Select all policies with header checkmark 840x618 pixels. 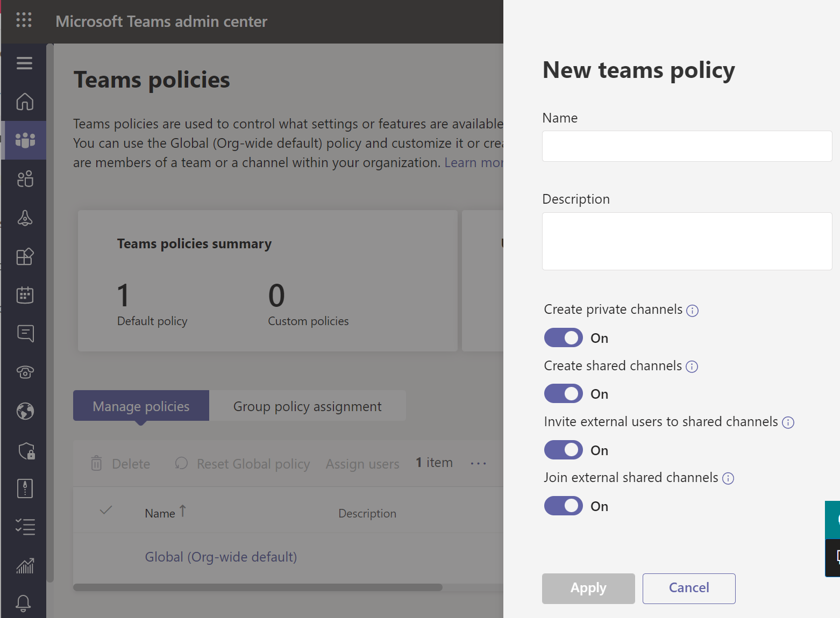point(106,510)
